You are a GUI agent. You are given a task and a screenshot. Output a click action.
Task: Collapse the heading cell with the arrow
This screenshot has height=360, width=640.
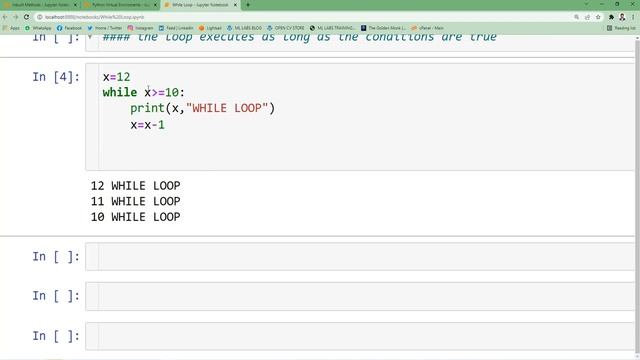pos(90,37)
